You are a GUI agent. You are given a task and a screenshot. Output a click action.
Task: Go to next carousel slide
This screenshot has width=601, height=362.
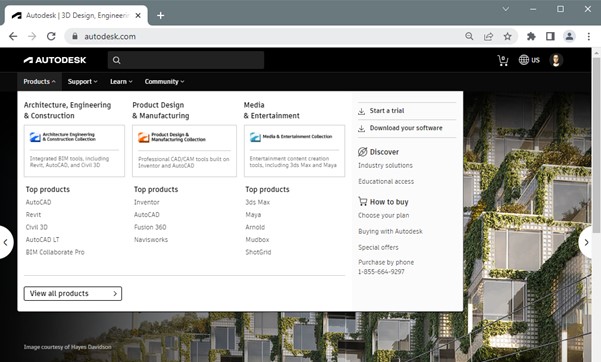tap(586, 242)
